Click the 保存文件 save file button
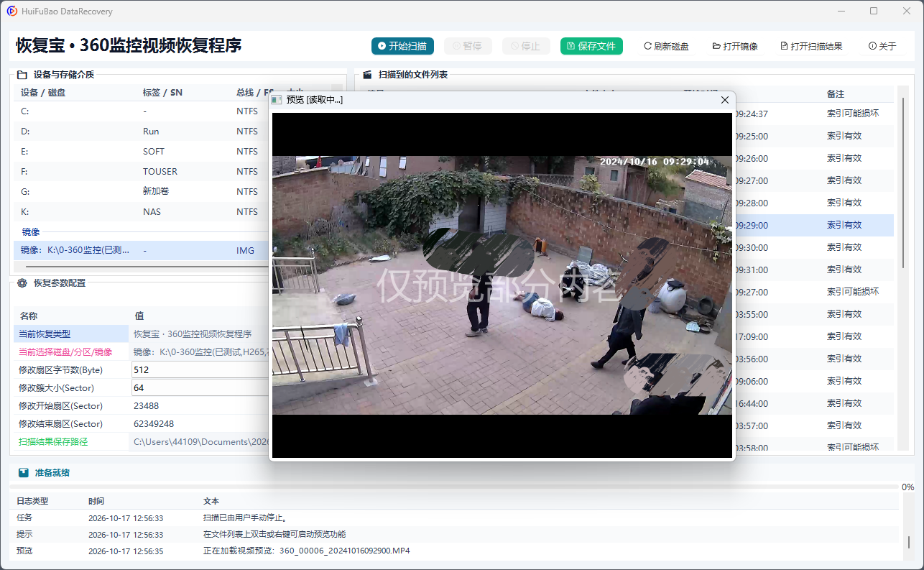Screen dimensions: 924x570 click(591, 46)
